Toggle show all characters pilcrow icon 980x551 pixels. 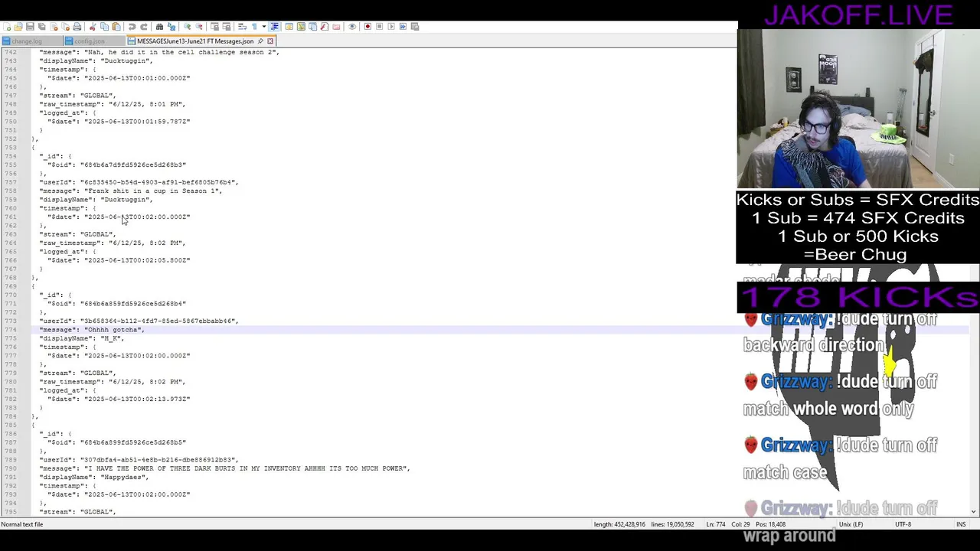[x=254, y=26]
